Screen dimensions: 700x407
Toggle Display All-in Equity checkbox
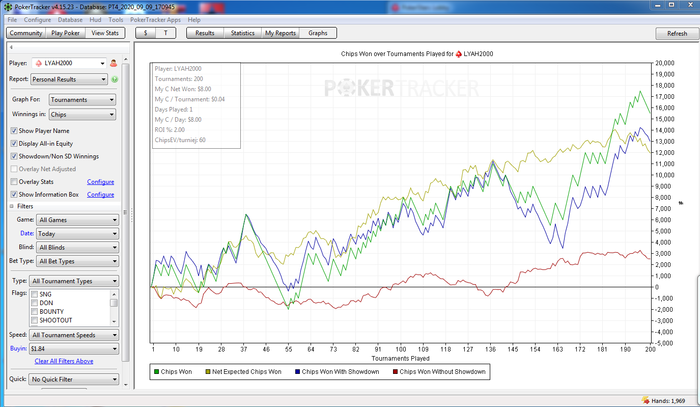pos(13,144)
